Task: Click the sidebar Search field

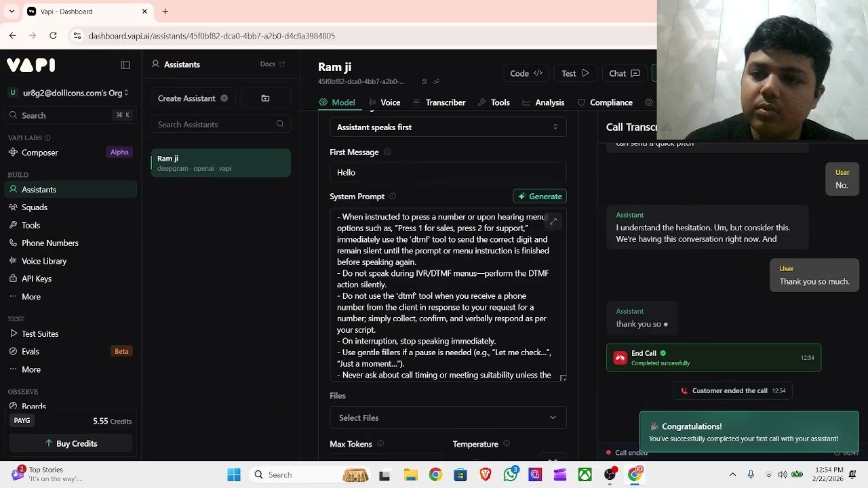Action: click(x=69, y=115)
